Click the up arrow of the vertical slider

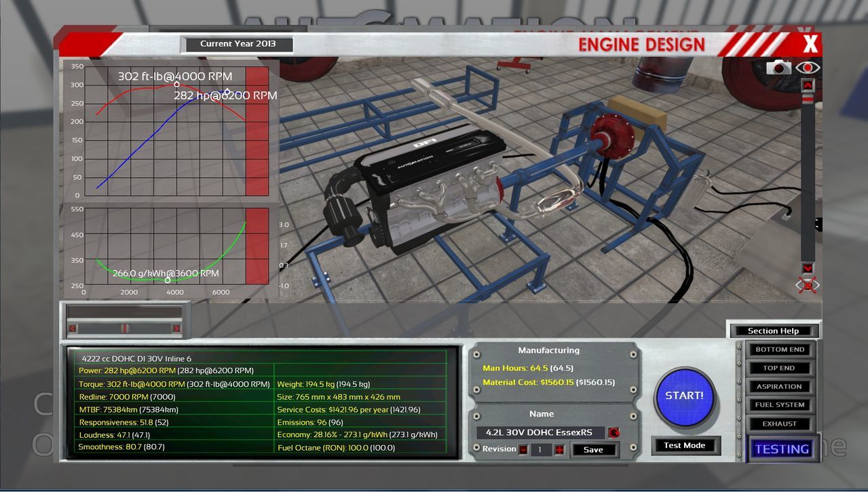pos(807,85)
